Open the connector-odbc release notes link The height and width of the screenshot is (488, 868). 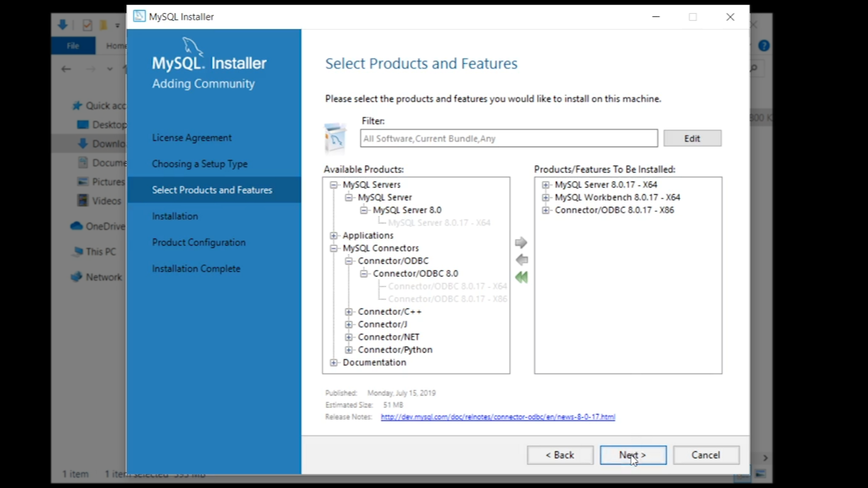pos(497,417)
